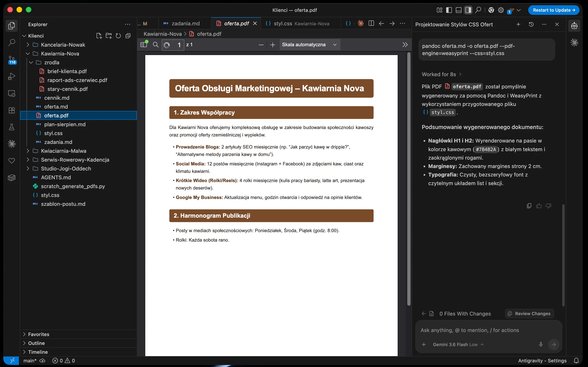Screen dimensions: 588x367
Task: Give thumbs up to the response
Action: tap(539, 206)
